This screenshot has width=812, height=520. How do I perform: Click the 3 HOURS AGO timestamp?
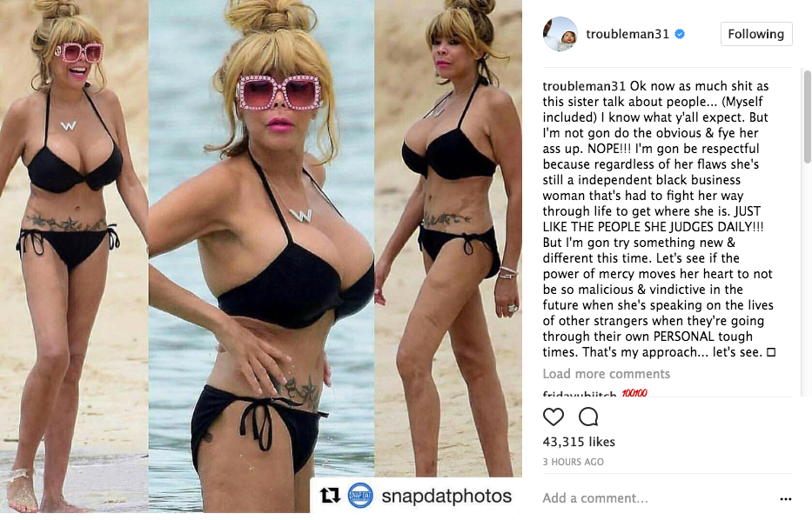coord(573,462)
